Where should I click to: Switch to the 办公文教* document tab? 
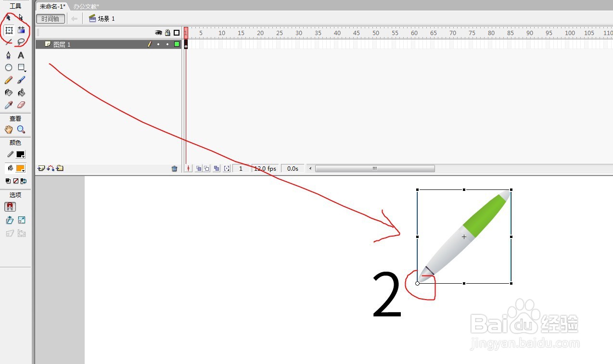point(86,6)
